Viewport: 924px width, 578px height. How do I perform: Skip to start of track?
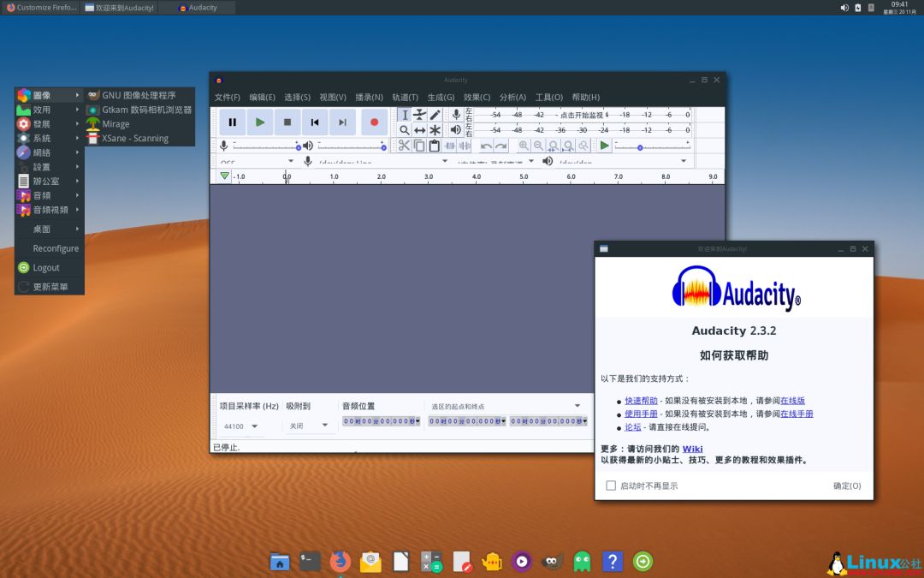(315, 122)
